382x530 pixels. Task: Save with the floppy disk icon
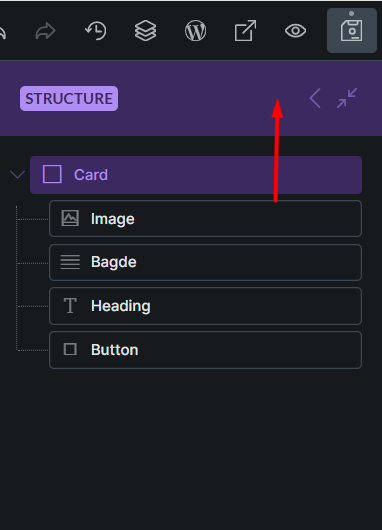352,30
